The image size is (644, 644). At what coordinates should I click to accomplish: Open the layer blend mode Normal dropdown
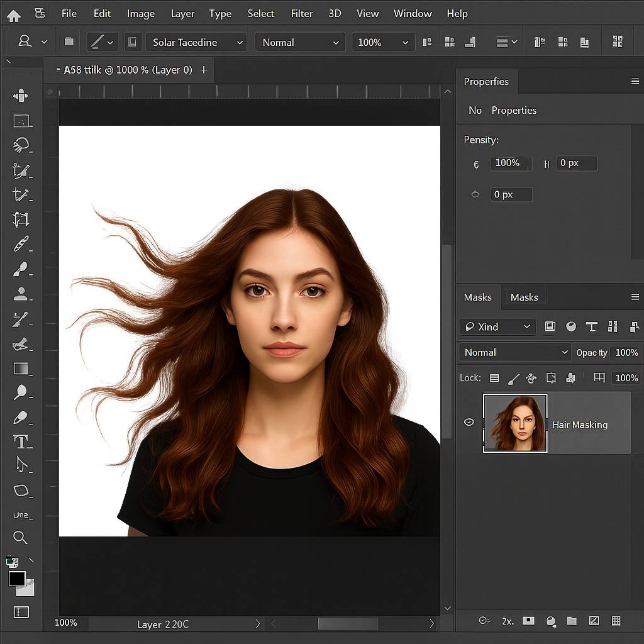(515, 352)
